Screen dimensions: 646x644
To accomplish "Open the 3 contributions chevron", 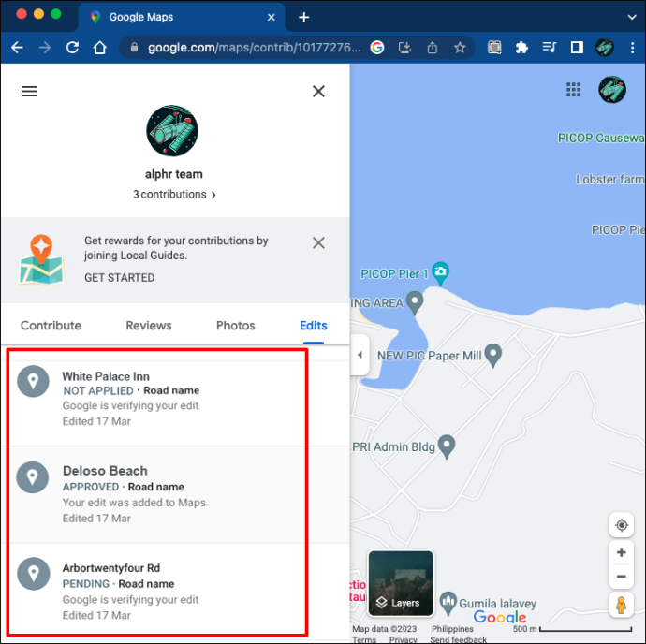I will tap(213, 195).
